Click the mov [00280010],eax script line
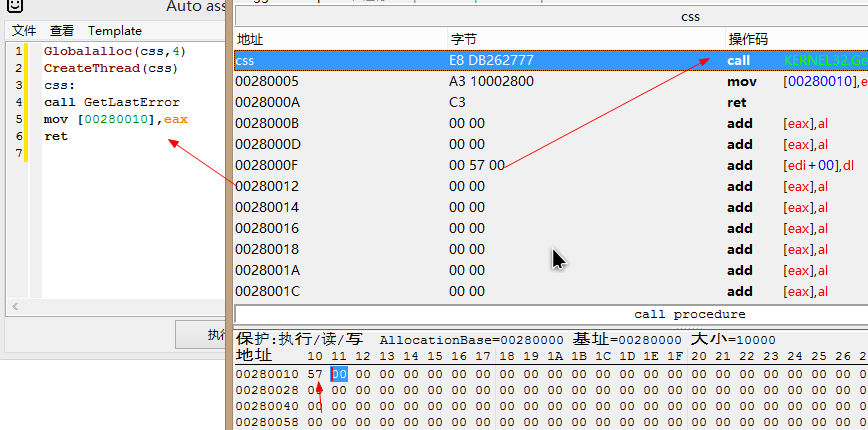 tap(115, 119)
